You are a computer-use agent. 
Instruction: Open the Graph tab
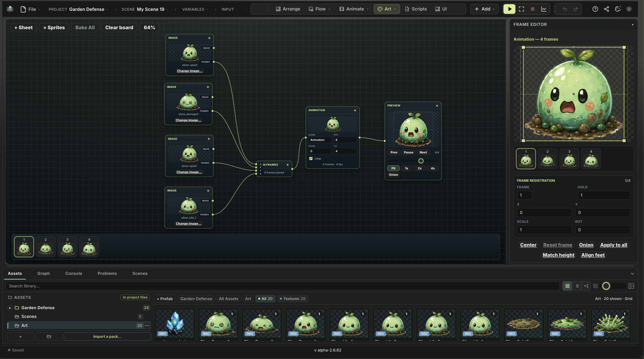click(43, 274)
